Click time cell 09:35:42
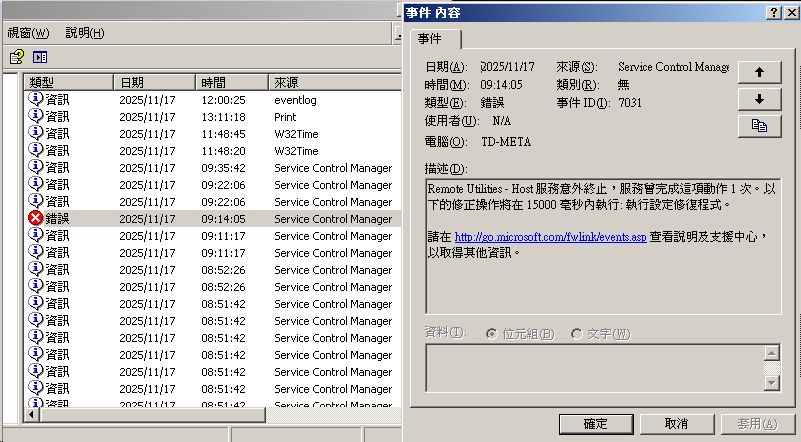 pyautogui.click(x=223, y=168)
